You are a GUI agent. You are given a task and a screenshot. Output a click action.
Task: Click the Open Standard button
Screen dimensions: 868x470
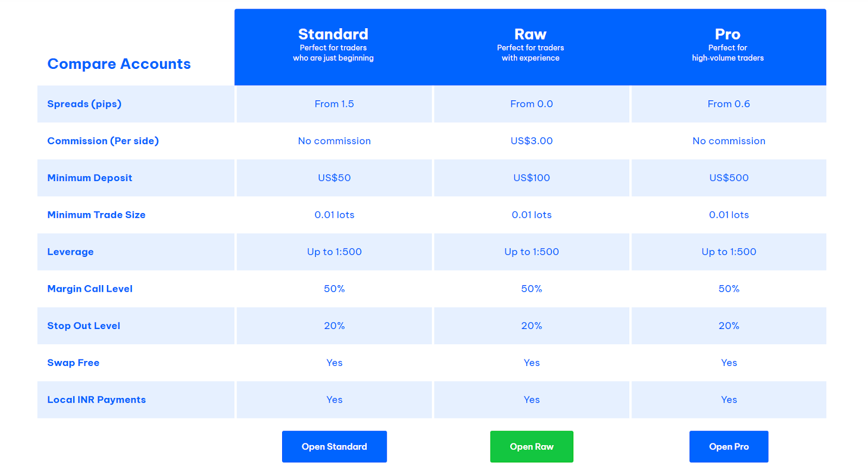[x=334, y=447]
